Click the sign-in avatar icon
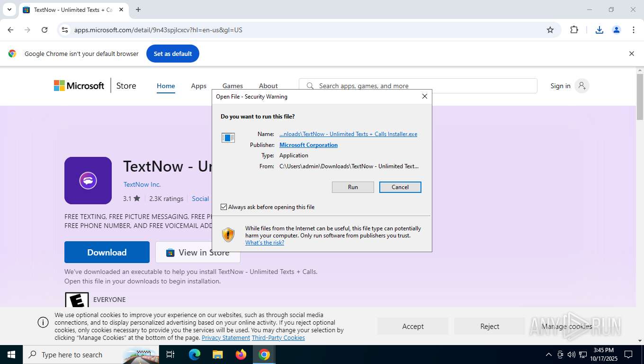Screen dimensions: 644x364 click(x=582, y=86)
